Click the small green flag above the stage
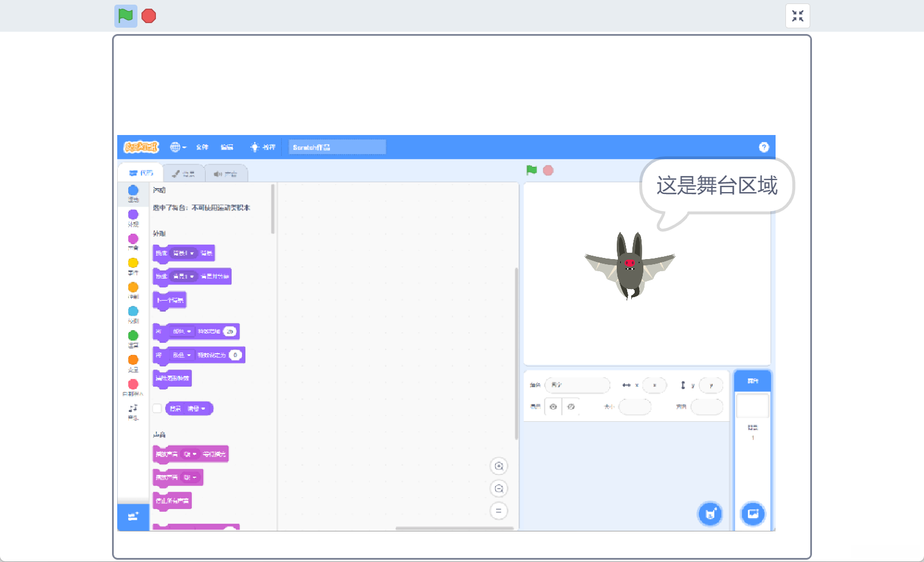This screenshot has width=924, height=562. point(532,170)
